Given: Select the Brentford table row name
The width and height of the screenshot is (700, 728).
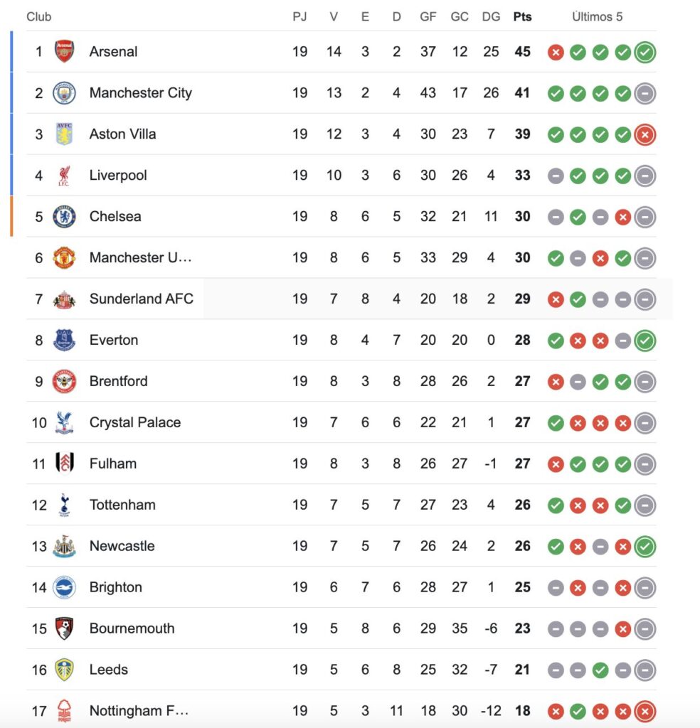Looking at the screenshot, I should point(118,382).
